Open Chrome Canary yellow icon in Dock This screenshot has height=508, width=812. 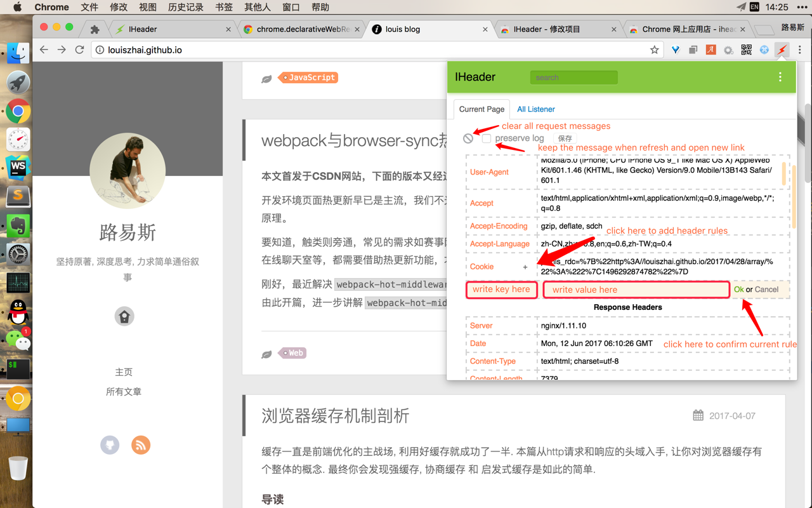[18, 399]
